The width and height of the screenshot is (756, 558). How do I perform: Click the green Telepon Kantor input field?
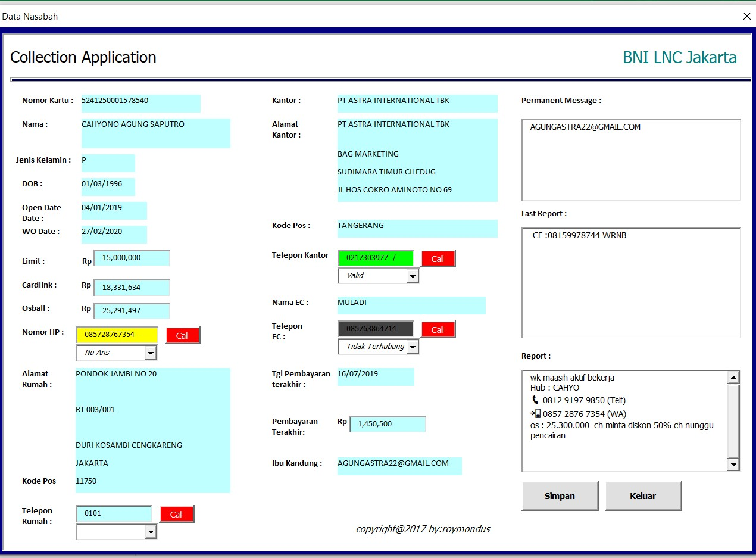(x=376, y=258)
